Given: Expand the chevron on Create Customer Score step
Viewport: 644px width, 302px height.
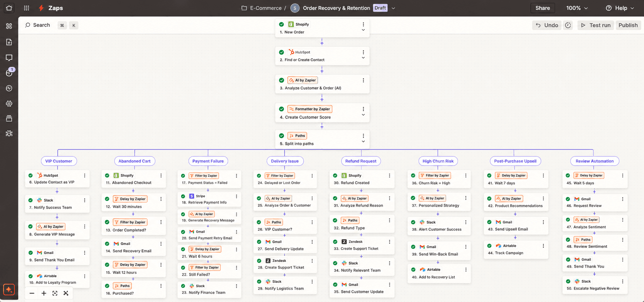Looking at the screenshot, I should [363, 115].
